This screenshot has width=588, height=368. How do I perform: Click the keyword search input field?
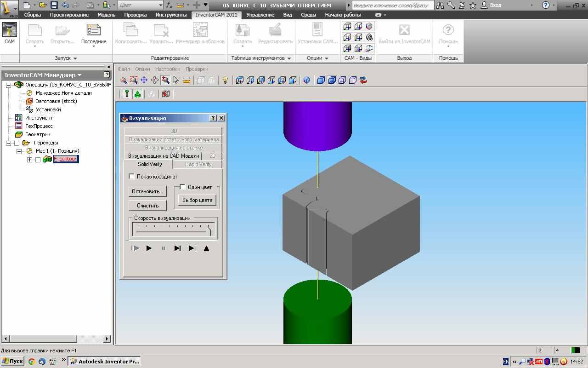393,5
